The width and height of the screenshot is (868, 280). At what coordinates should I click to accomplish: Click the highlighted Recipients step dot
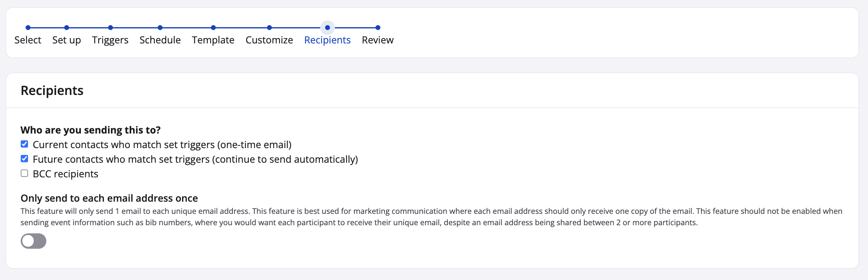click(x=328, y=28)
